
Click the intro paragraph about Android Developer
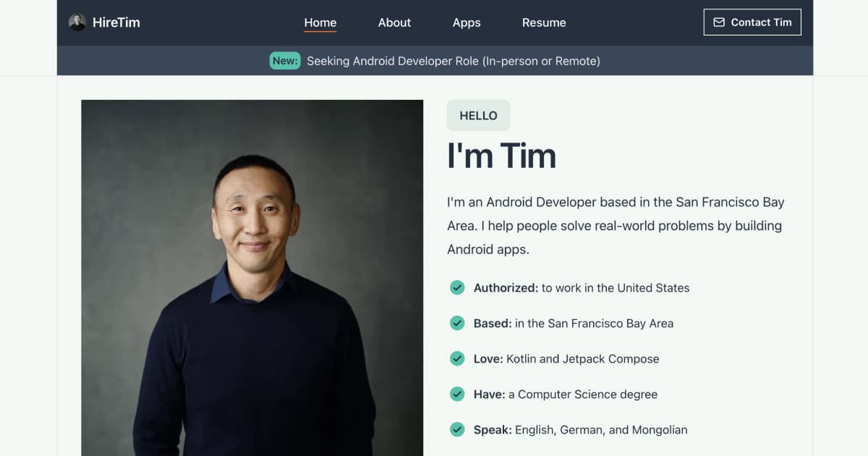(x=615, y=225)
